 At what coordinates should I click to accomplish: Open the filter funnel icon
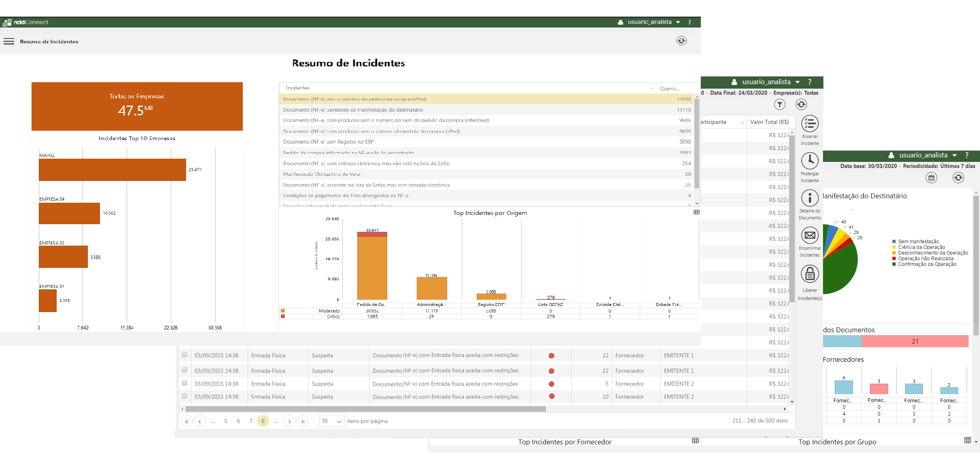(780, 105)
